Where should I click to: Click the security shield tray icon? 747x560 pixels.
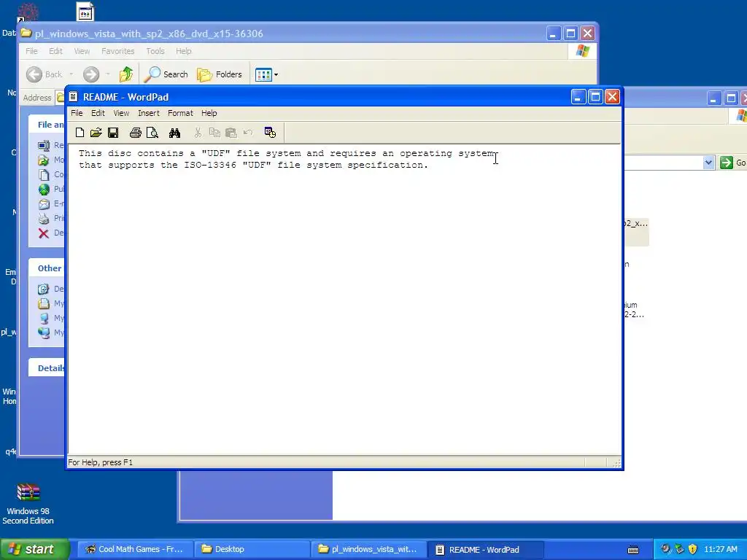click(x=692, y=549)
